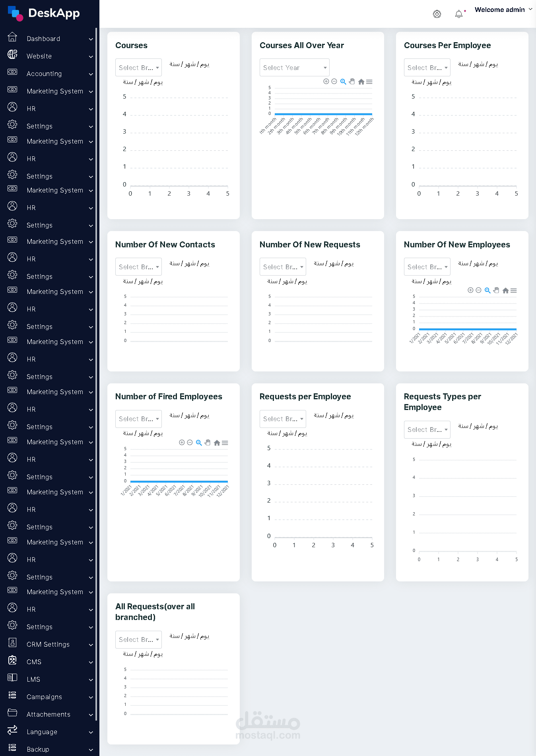
Task: Zoom in on Number Of New Employees chart
Action: coord(470,290)
